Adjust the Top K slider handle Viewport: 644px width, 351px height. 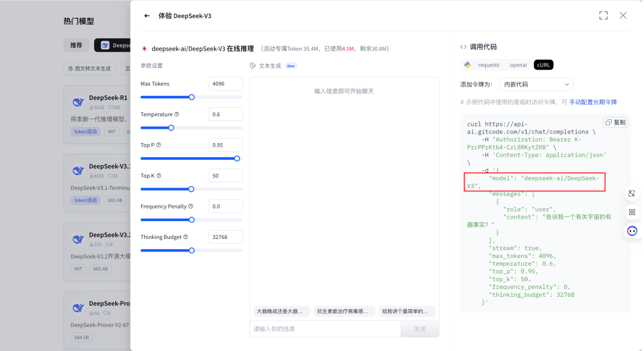click(191, 190)
